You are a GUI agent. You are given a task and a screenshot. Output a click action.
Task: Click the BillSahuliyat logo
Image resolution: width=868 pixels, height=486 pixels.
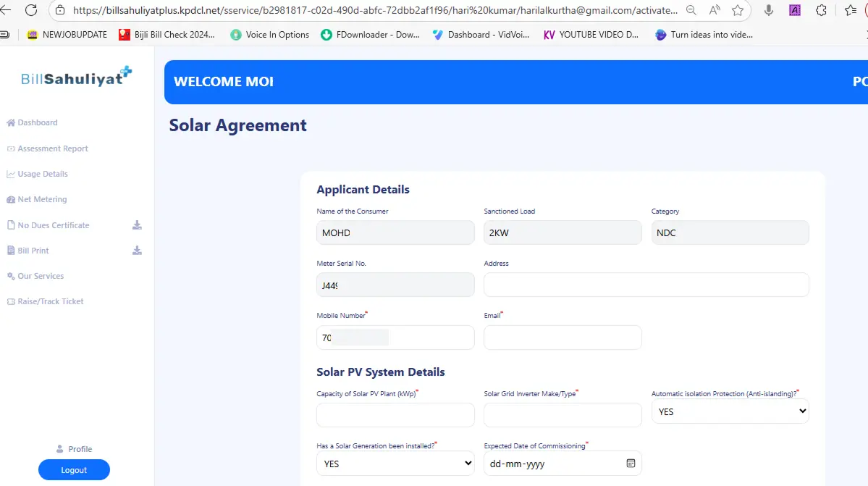click(x=77, y=77)
